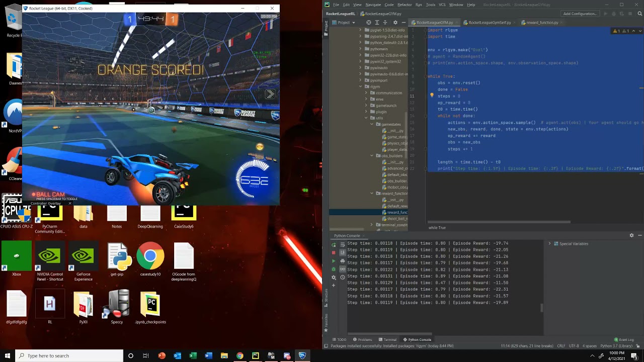Click the PowerPoint icon in the taskbar
Screen dimensions: 644x362
(162, 355)
